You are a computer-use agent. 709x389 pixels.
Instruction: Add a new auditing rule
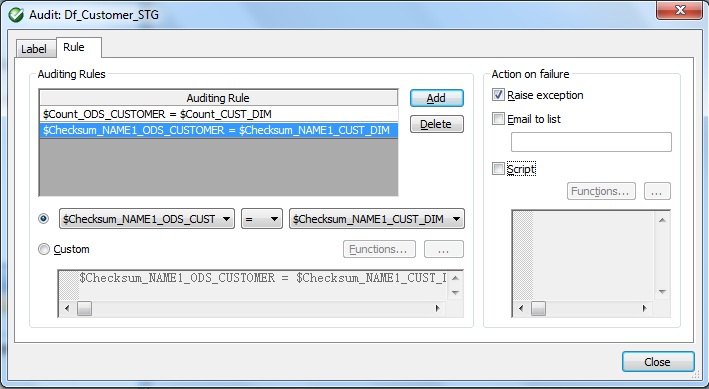436,98
